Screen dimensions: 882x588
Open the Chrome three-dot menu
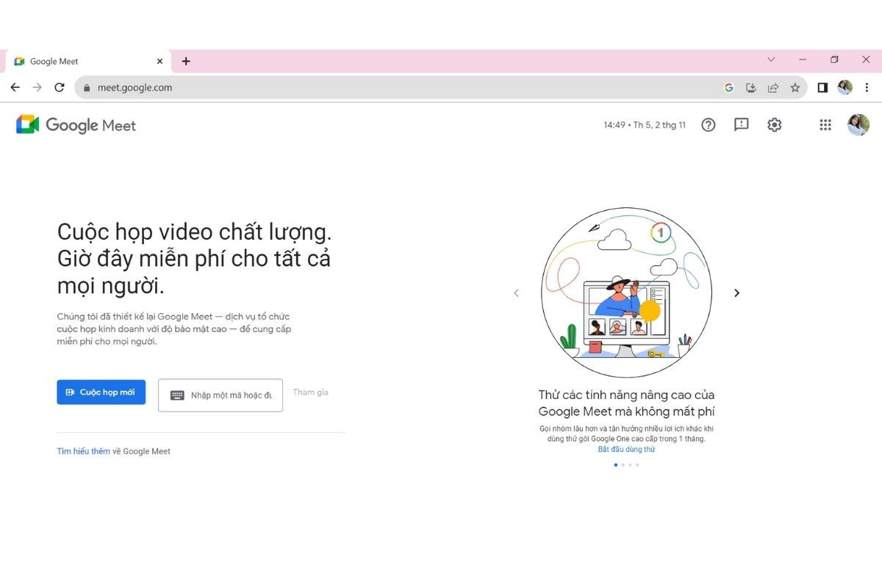click(x=867, y=87)
